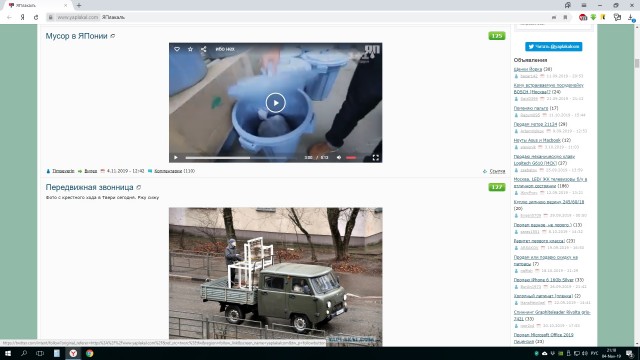This screenshot has width=640, height=360.
Task: Play the video with the center play button
Action: [276, 102]
